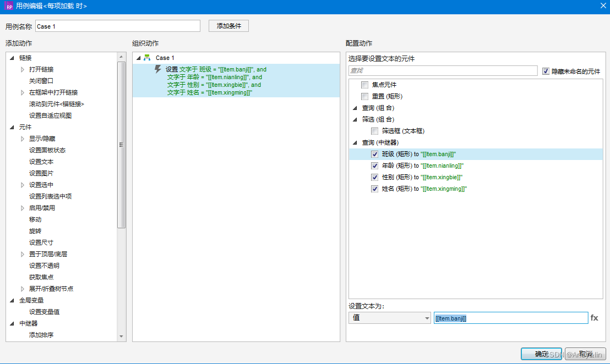Expand 展开/折叠树节点 action
This screenshot has width=610, height=364.
22,289
